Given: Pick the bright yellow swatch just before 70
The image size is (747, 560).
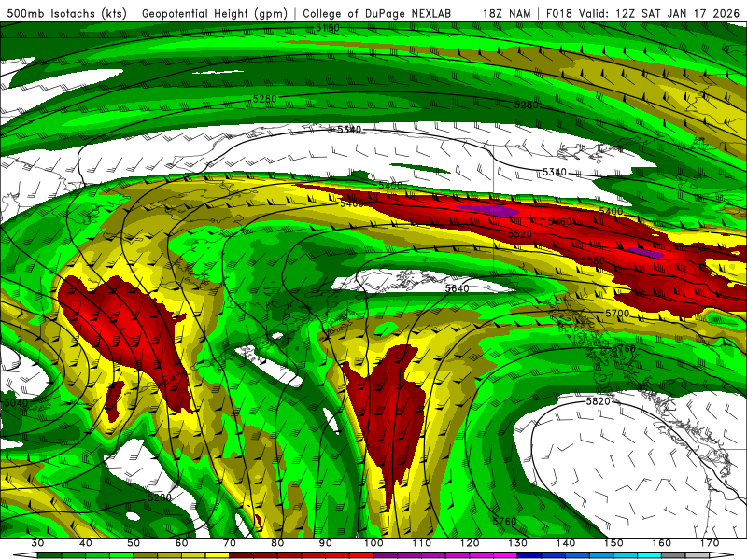Looking at the screenshot, I should pyautogui.click(x=218, y=555).
